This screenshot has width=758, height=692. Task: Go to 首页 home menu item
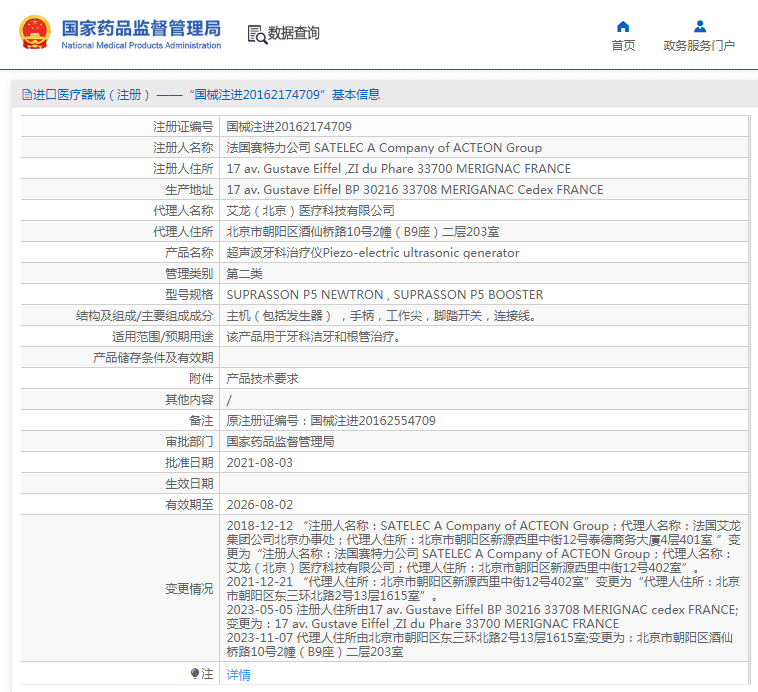623,45
